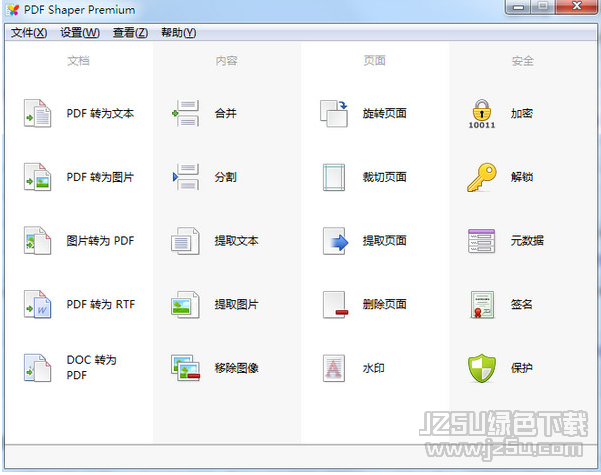Pick the 保护 text label
This screenshot has height=475, width=601.
522,368
